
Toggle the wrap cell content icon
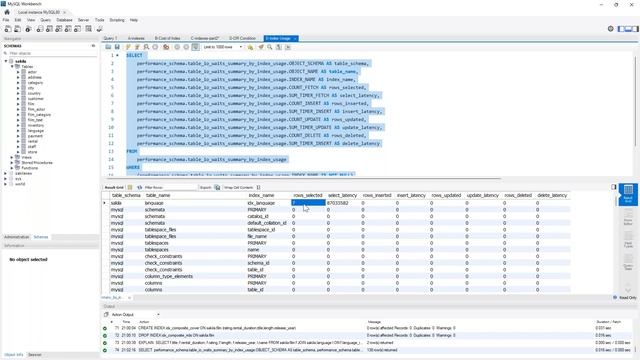(258, 187)
